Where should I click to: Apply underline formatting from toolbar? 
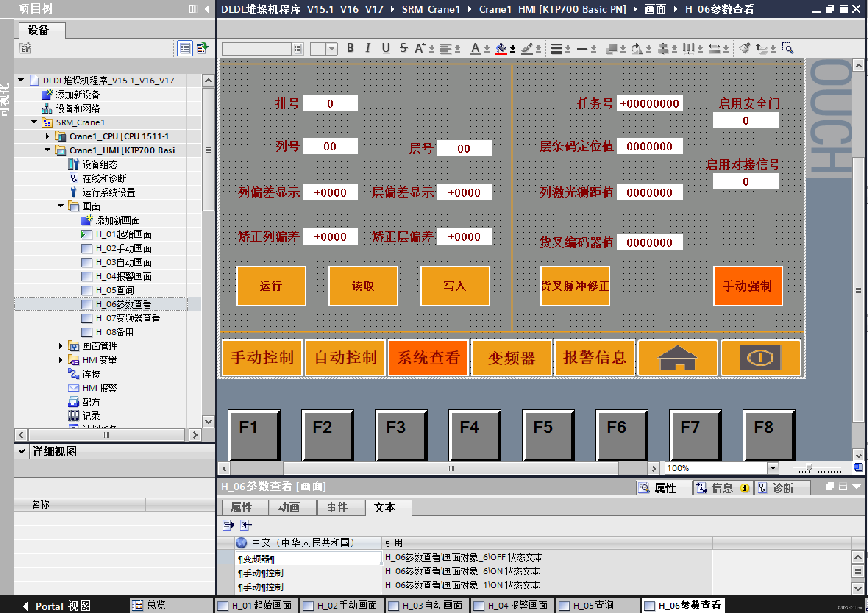(385, 48)
